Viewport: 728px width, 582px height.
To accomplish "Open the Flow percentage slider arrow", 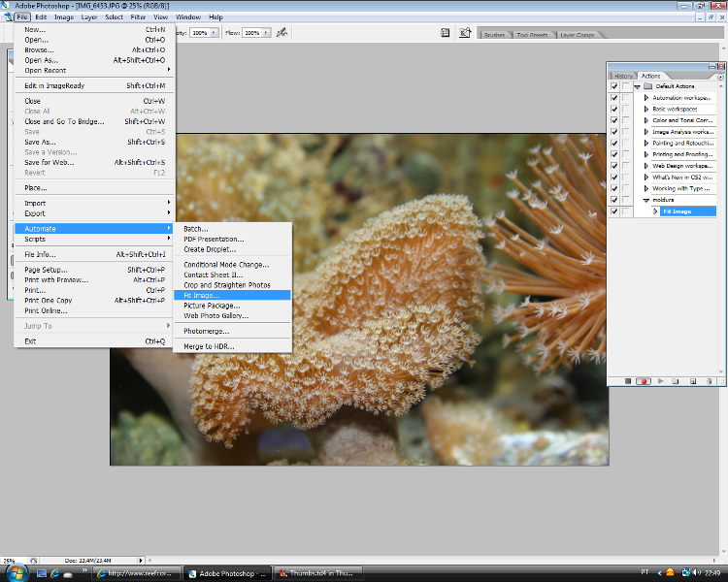I will click(x=267, y=32).
